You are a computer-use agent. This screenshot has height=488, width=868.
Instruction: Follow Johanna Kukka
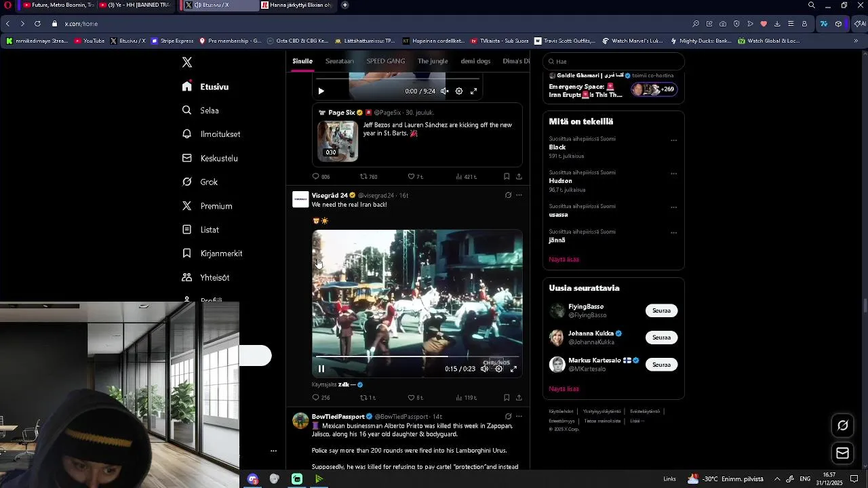pyautogui.click(x=661, y=338)
